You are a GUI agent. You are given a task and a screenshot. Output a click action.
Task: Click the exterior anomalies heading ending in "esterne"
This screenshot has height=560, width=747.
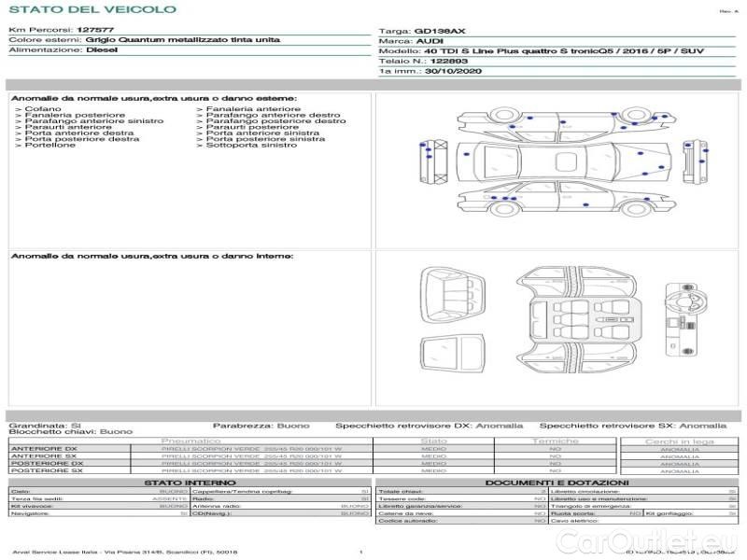(154, 98)
